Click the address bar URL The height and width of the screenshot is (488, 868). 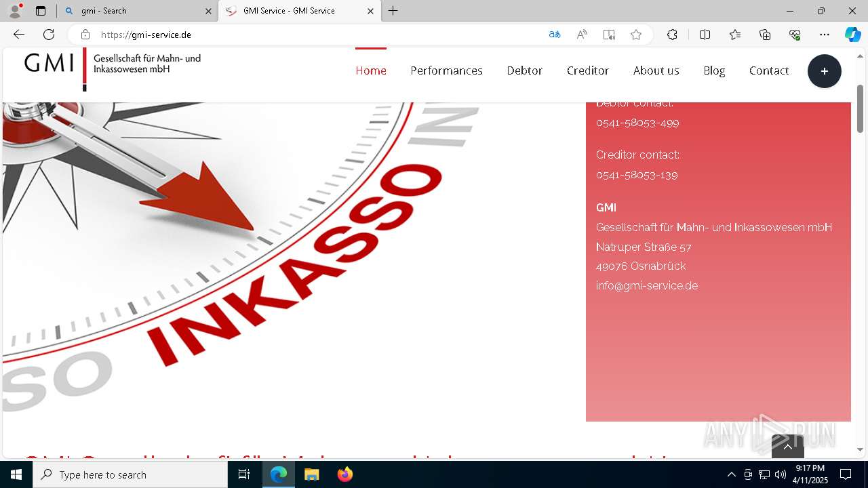[x=146, y=35]
